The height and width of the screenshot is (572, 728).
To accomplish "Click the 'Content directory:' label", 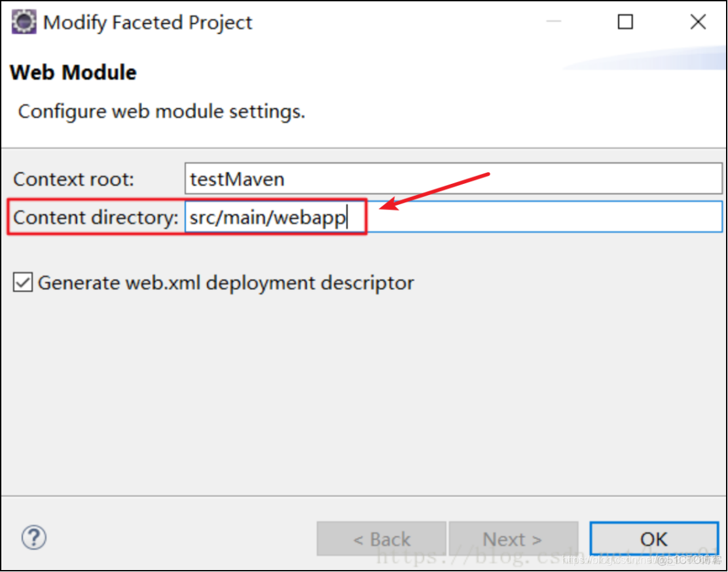I will click(96, 217).
